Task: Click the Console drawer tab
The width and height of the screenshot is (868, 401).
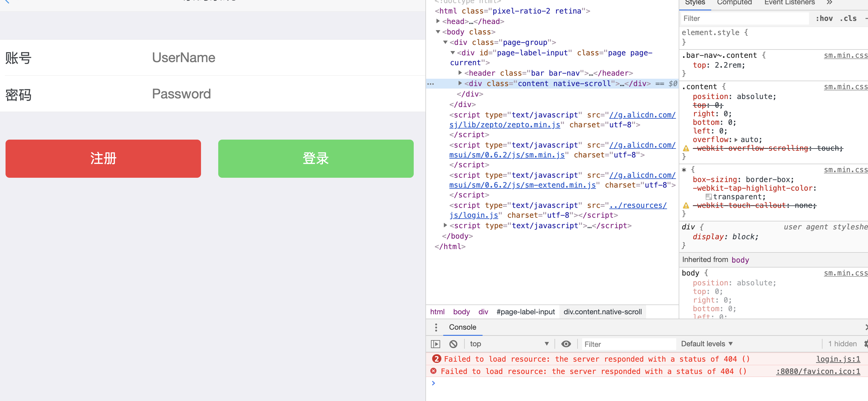Action: tap(462, 327)
